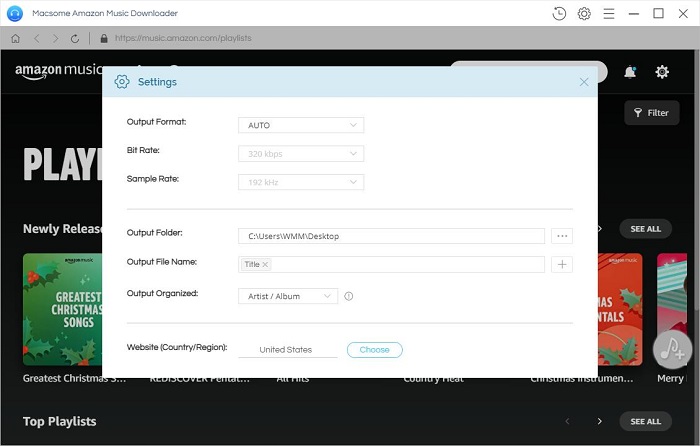
Task: Open the Sample Rate 192 kHz dropdown
Action: (301, 182)
